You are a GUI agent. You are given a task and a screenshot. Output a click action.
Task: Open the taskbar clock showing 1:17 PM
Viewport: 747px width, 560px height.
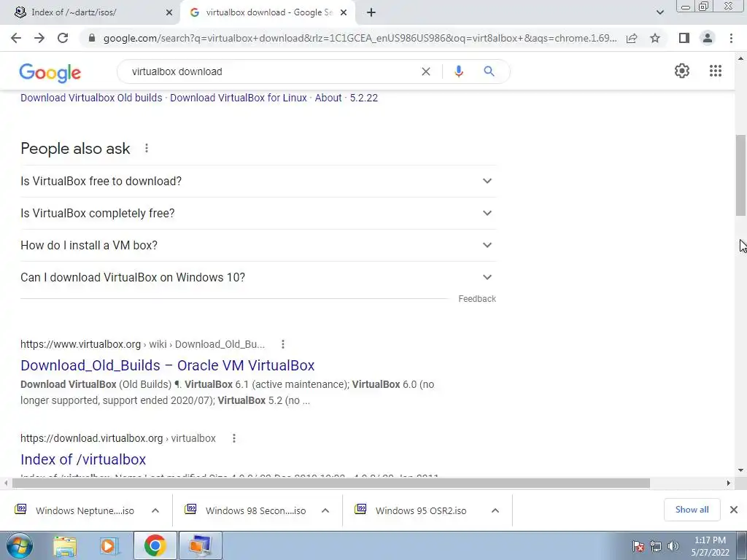click(x=710, y=546)
